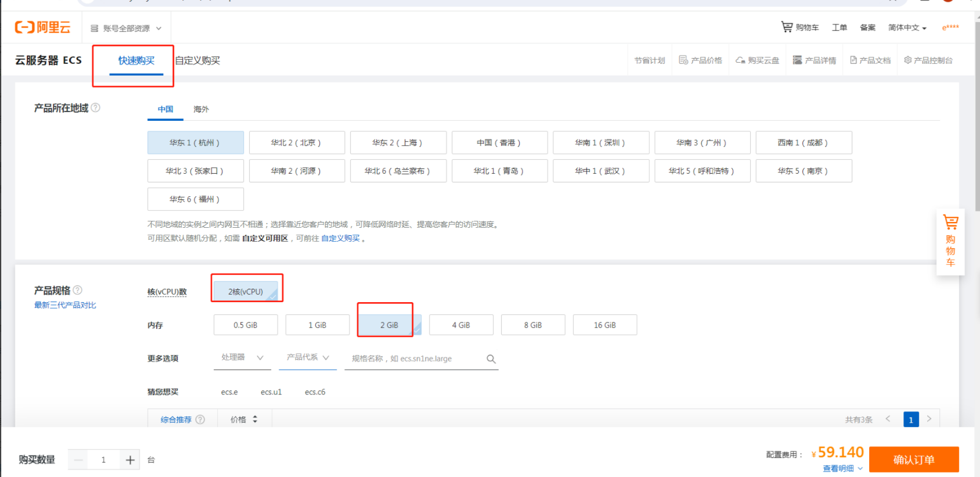980x477 pixels.
Task: Select region 华北 5 (呼和浩特)
Action: click(x=702, y=171)
